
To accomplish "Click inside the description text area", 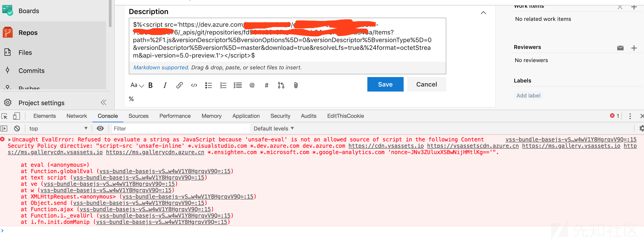I will (287, 40).
